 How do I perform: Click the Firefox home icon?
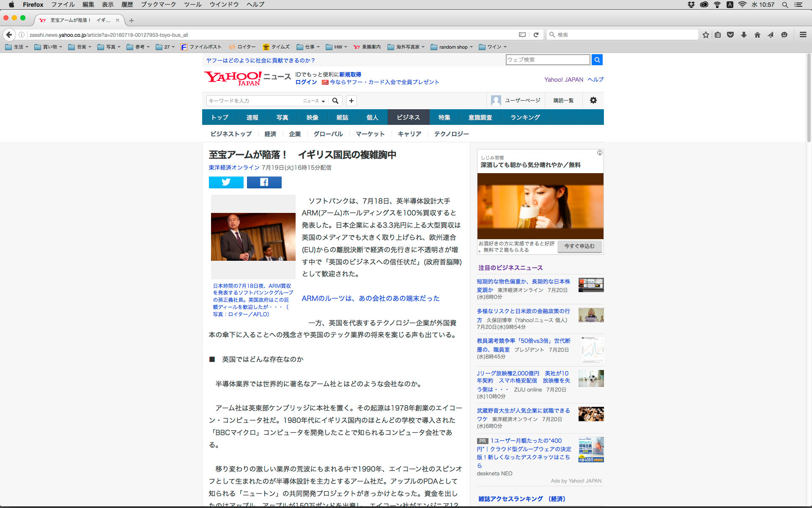pos(757,35)
